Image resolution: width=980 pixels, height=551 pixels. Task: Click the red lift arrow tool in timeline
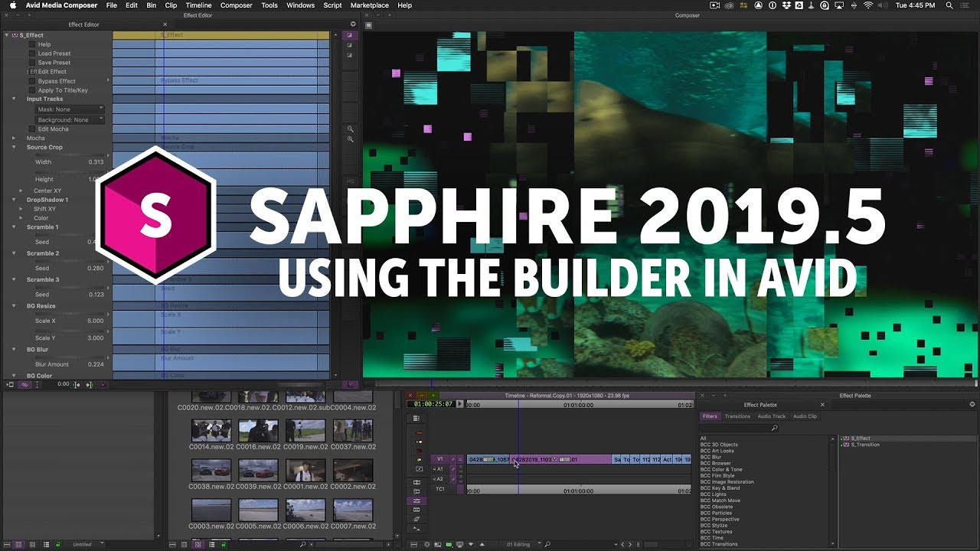coord(418,432)
